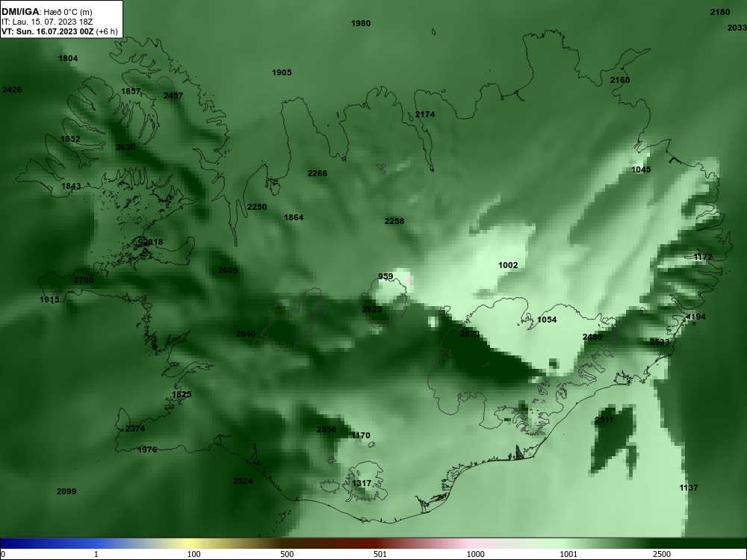
Task: Select the 2556 label
Action: click(x=326, y=429)
